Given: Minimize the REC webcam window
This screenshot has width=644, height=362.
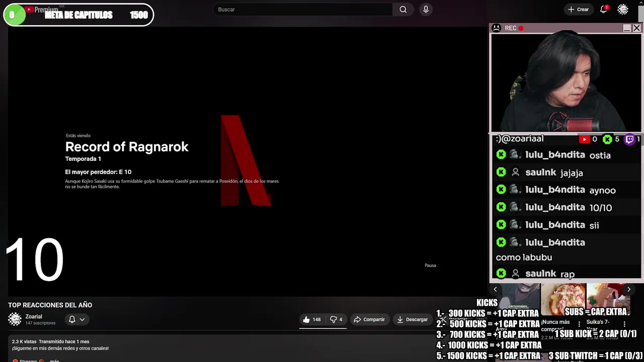Looking at the screenshot, I should click(627, 28).
